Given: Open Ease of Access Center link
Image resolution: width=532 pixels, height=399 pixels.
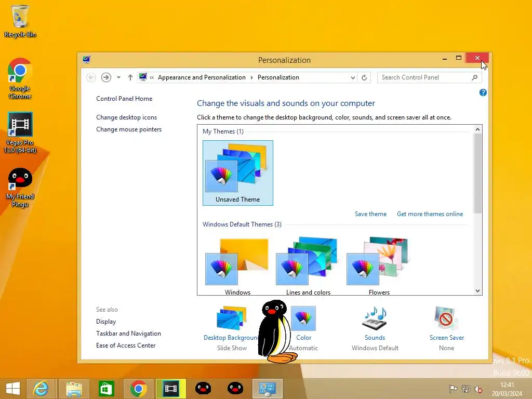Looking at the screenshot, I should point(126,345).
